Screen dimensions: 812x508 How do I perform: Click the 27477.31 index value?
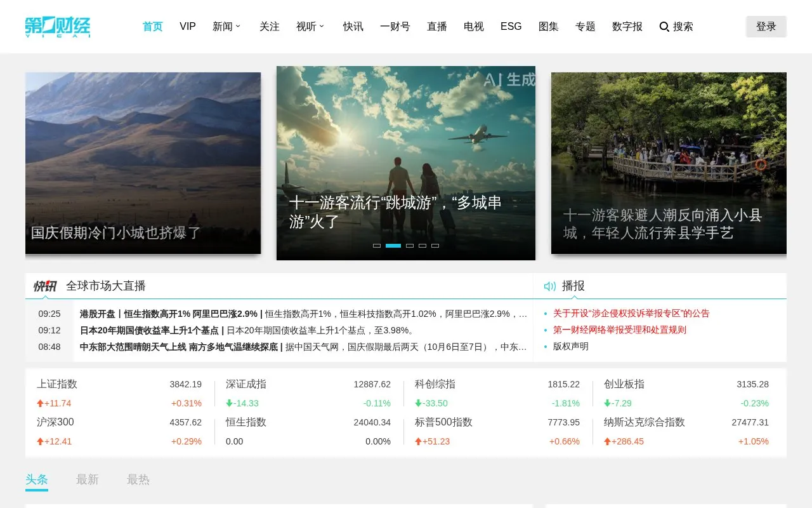[x=750, y=422]
